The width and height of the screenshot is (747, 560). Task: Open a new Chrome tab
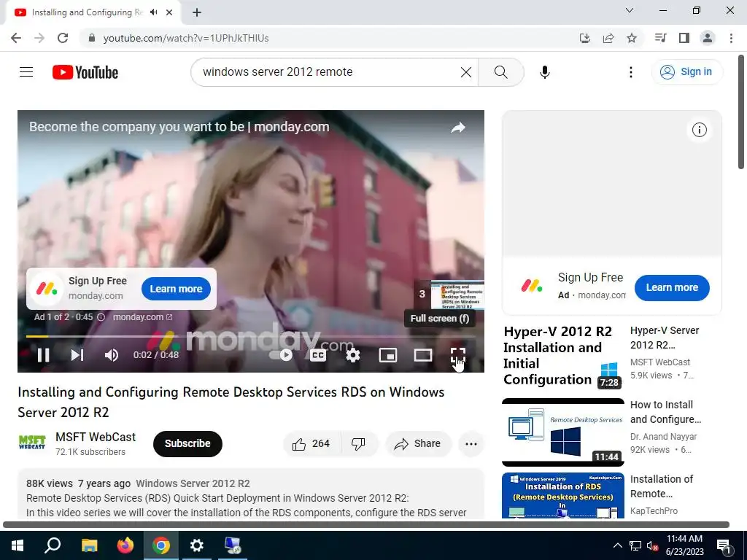tap(197, 12)
